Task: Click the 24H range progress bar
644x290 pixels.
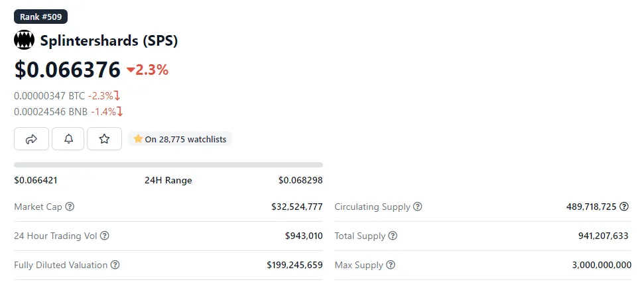Action: coord(168,165)
